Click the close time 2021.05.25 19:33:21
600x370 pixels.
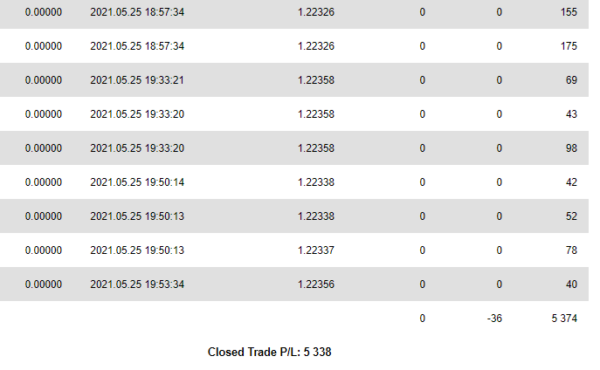click(x=137, y=80)
